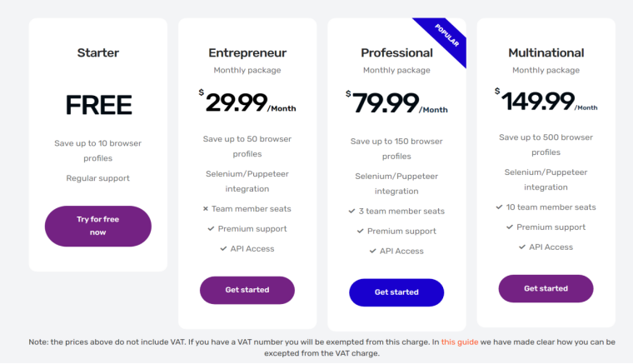The image size is (633, 364).
Task: Click checkmark next to 3 team member seats
Action: click(351, 211)
